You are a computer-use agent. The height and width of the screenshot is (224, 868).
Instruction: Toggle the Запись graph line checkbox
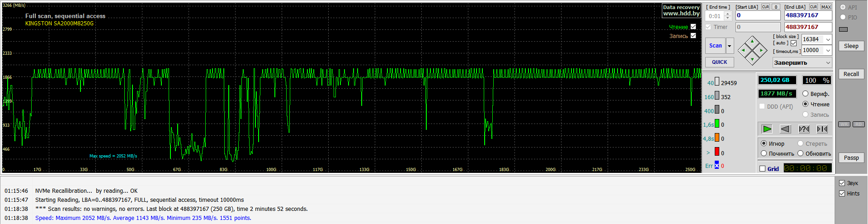click(693, 36)
